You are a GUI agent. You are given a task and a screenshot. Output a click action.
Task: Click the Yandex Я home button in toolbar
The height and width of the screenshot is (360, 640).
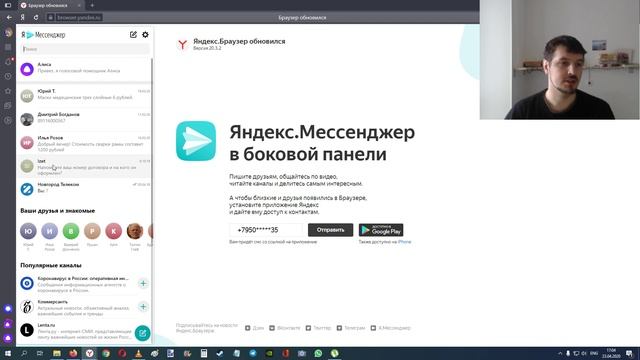(x=22, y=18)
